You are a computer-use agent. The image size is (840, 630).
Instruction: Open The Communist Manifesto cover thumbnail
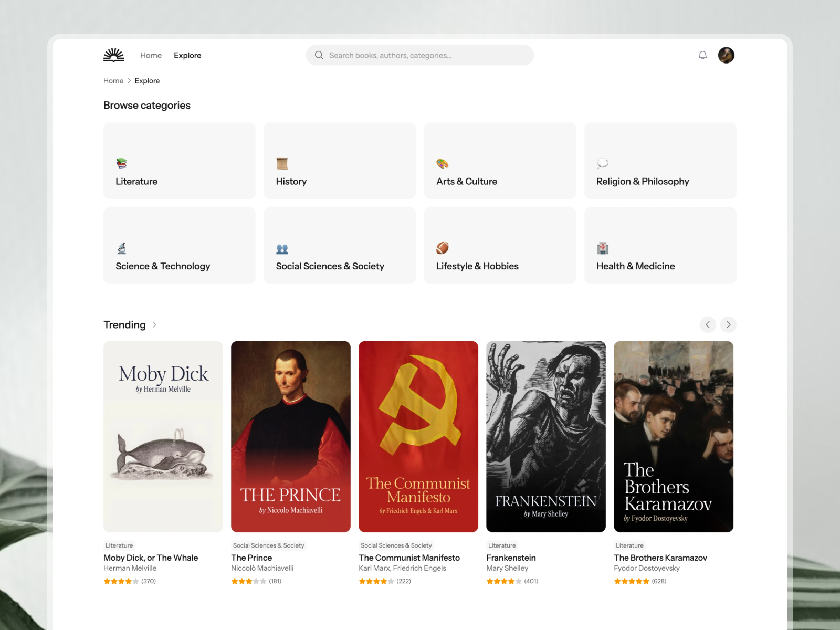(418, 437)
